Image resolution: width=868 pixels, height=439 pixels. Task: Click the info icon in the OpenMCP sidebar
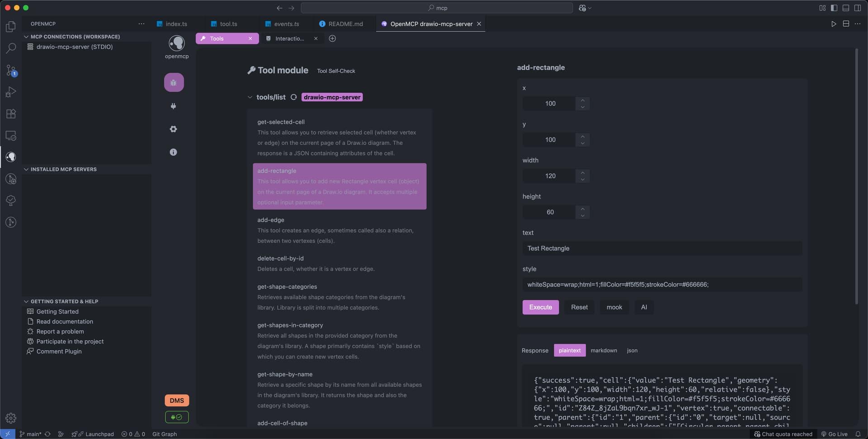(173, 152)
